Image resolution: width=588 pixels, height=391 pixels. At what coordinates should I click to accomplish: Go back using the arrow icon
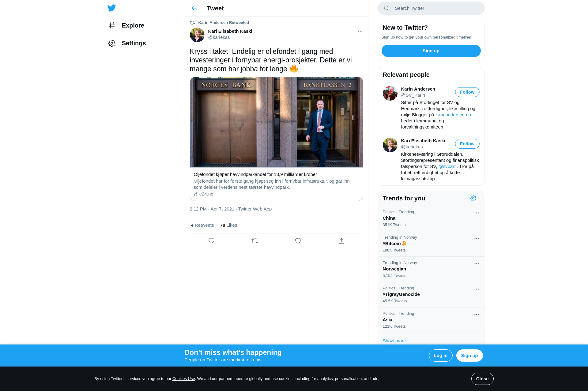click(x=194, y=8)
